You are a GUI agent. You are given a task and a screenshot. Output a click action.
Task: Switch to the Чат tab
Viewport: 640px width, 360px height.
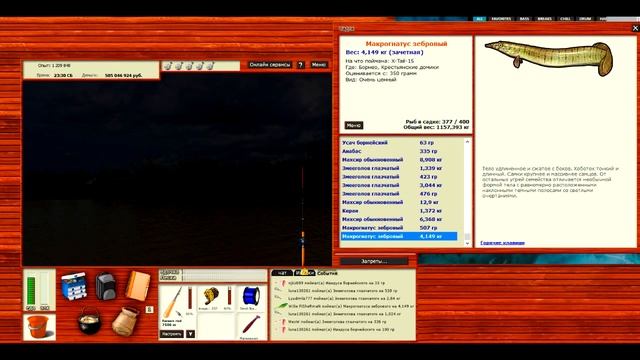[282, 273]
